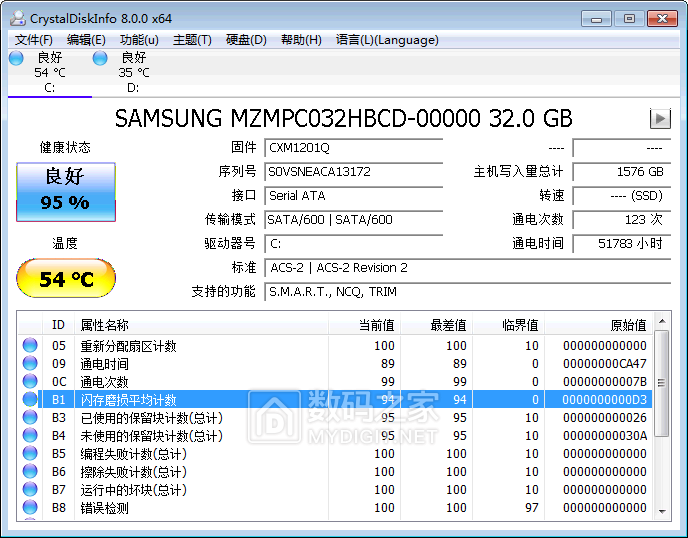Click the firmware field CXM1201Q
This screenshot has width=688, height=538.
(353, 148)
